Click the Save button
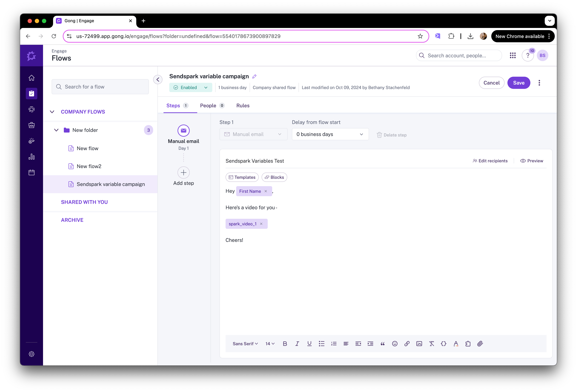577x392 pixels. (519, 83)
